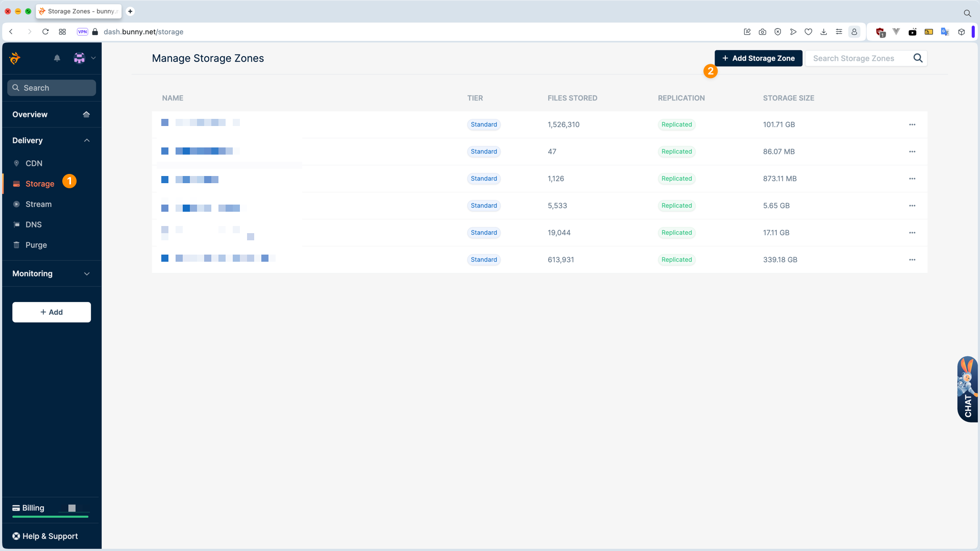
Task: Click the sidebar + Add button
Action: tap(52, 312)
